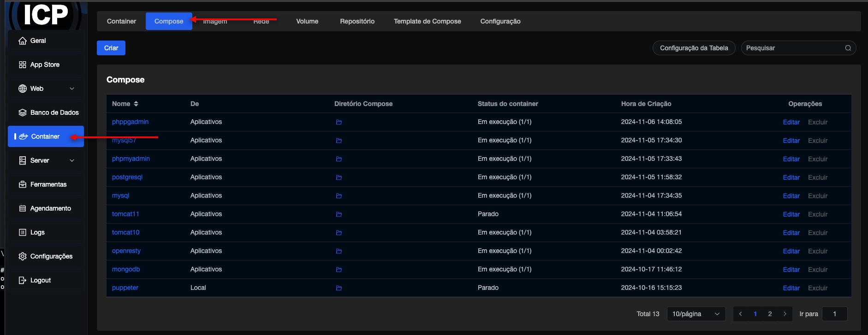The height and width of the screenshot is (335, 868).
Task: Open the Configuração tab
Action: click(500, 21)
